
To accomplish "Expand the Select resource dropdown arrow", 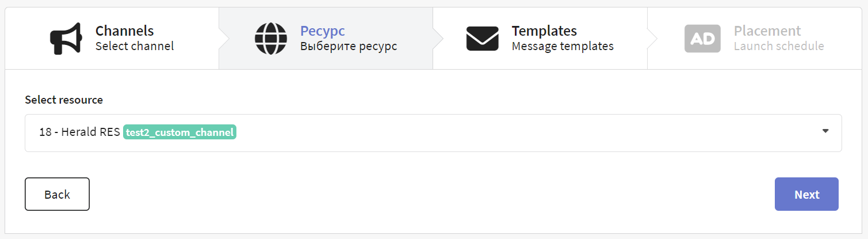I will [825, 131].
